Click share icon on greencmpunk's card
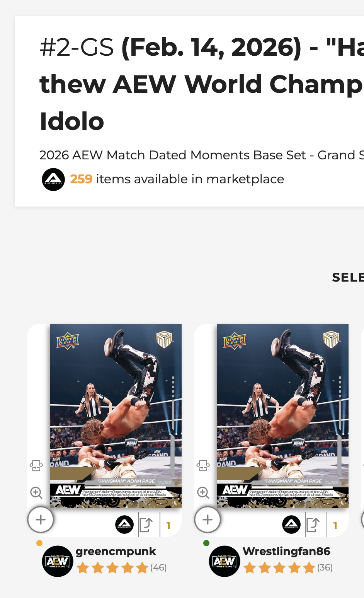 (146, 525)
